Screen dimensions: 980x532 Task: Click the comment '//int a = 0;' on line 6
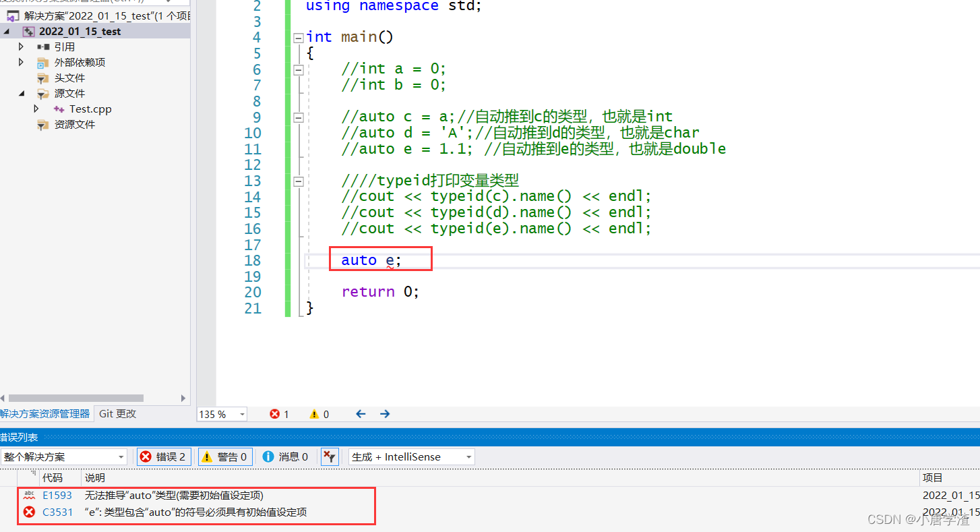(x=394, y=69)
